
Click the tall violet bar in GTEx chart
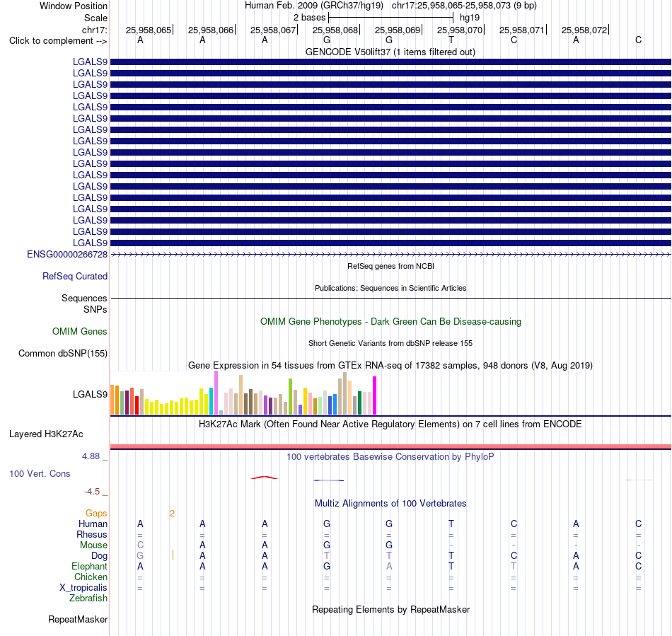coord(216,393)
